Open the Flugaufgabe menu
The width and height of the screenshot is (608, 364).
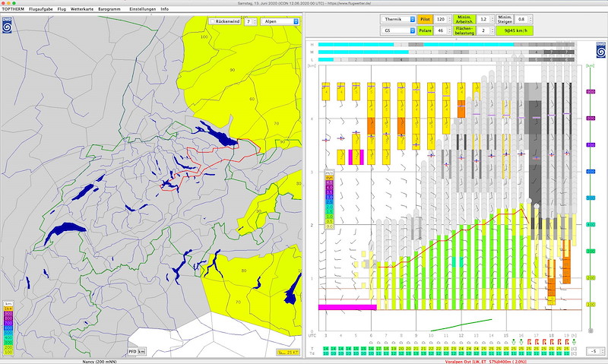coord(41,9)
